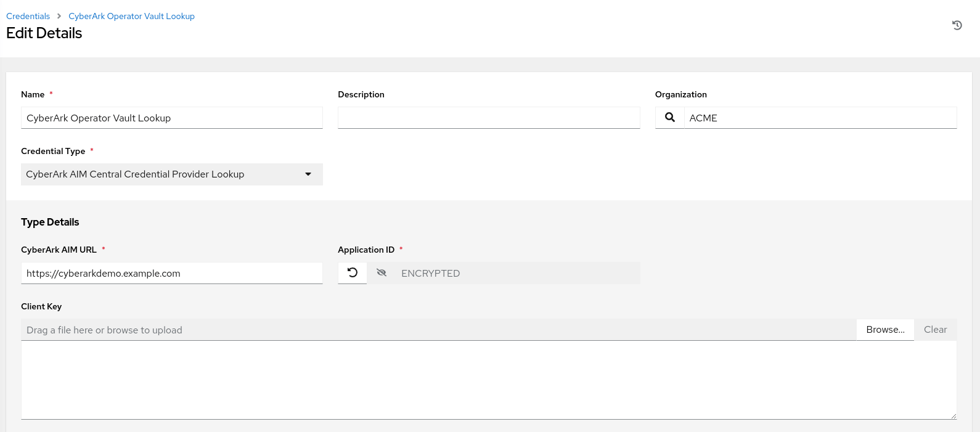Click inside the large Client Key textarea

488,380
